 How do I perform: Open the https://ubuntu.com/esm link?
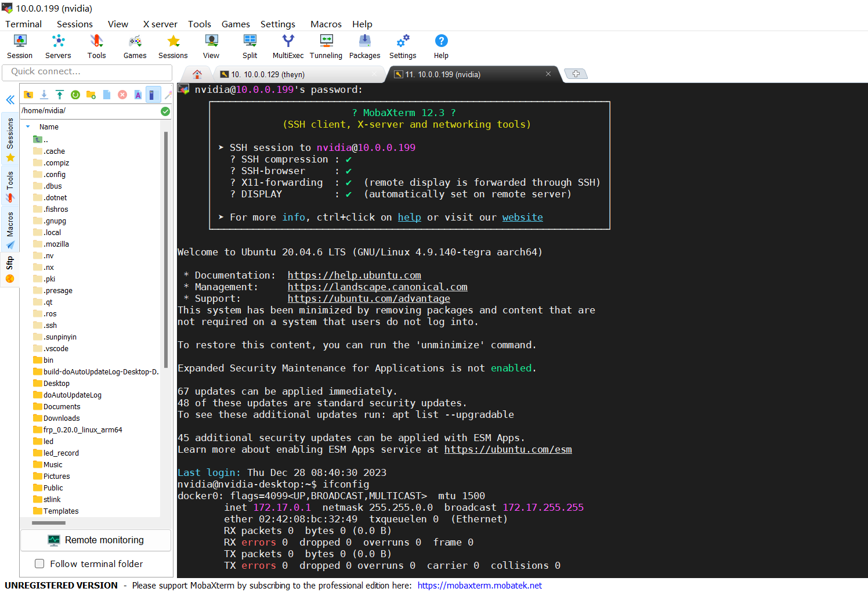(508, 449)
